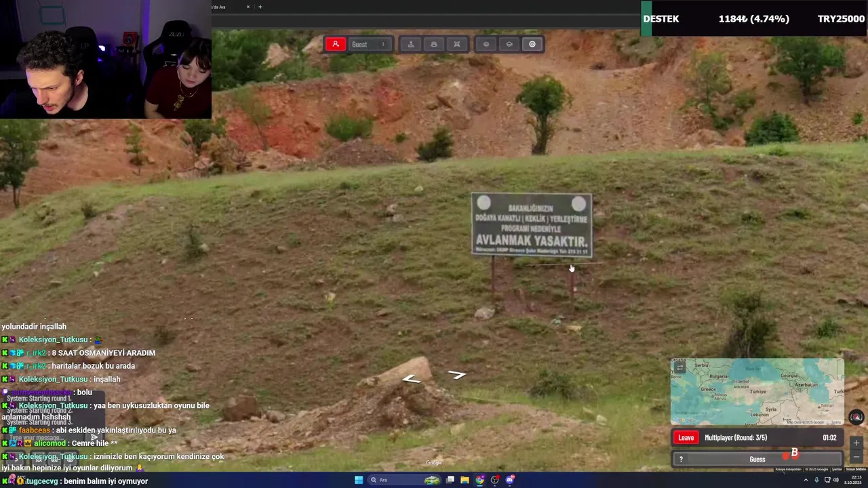Image resolution: width=868 pixels, height=488 pixels.
Task: Open Discord from the taskbar
Action: [510, 480]
